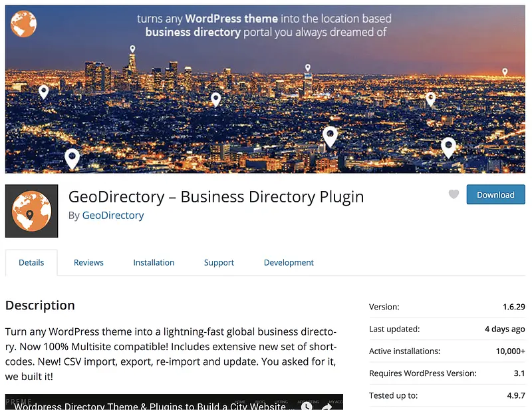This screenshot has height=410, width=532.
Task: Click the heart favorite icon
Action: (x=454, y=194)
